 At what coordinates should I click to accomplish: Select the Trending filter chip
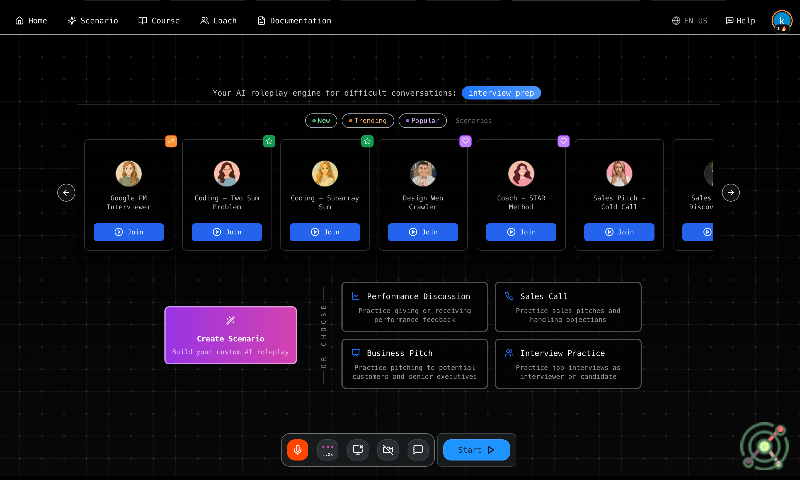(368, 120)
